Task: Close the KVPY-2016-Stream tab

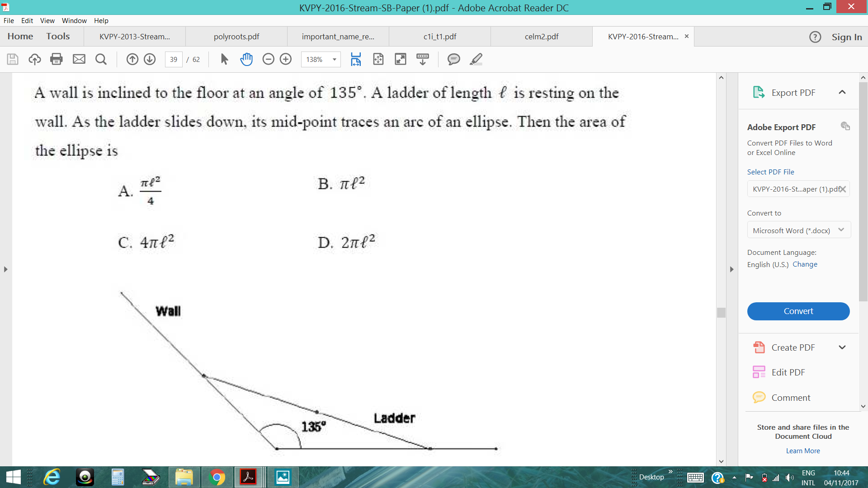Action: pos(686,36)
